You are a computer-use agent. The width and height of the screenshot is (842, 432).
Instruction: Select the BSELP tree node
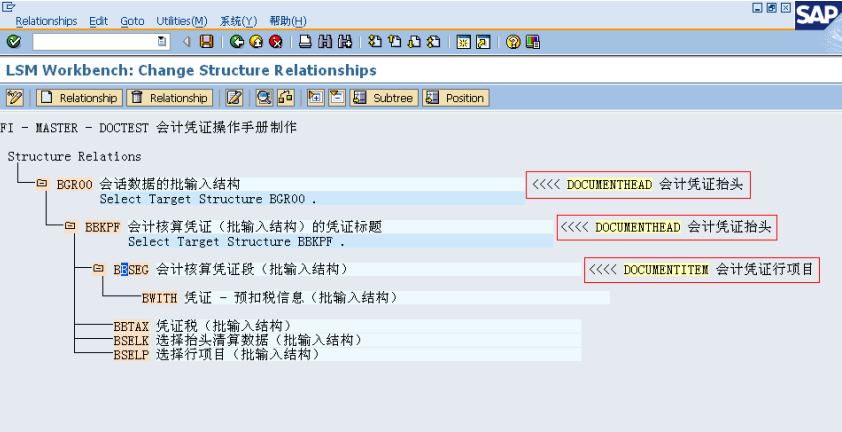point(131,355)
